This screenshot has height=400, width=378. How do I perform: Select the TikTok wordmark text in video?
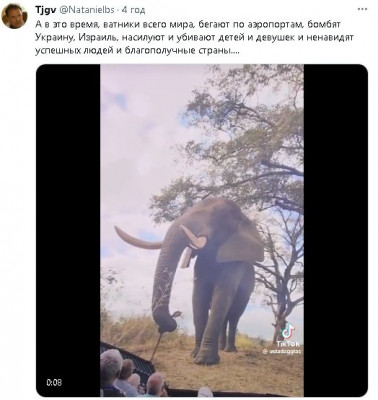pos(288,344)
